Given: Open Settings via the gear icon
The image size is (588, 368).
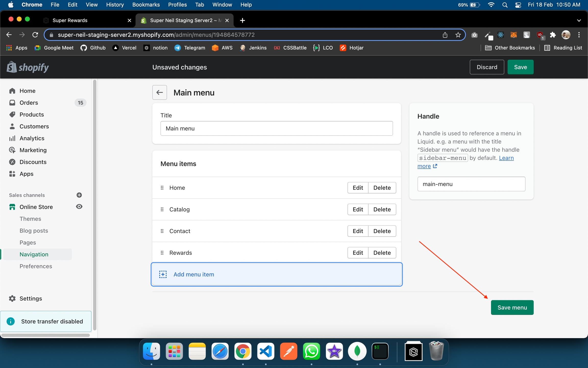Looking at the screenshot, I should pyautogui.click(x=12, y=298).
